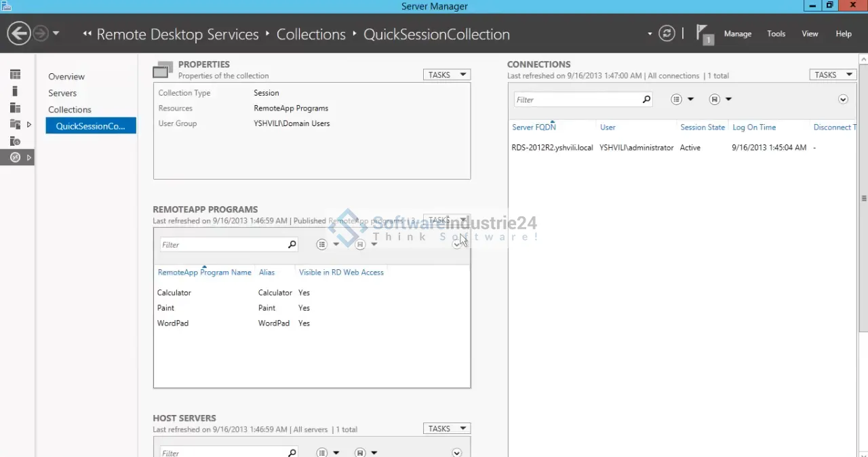Open the notifications flag

[x=705, y=34]
